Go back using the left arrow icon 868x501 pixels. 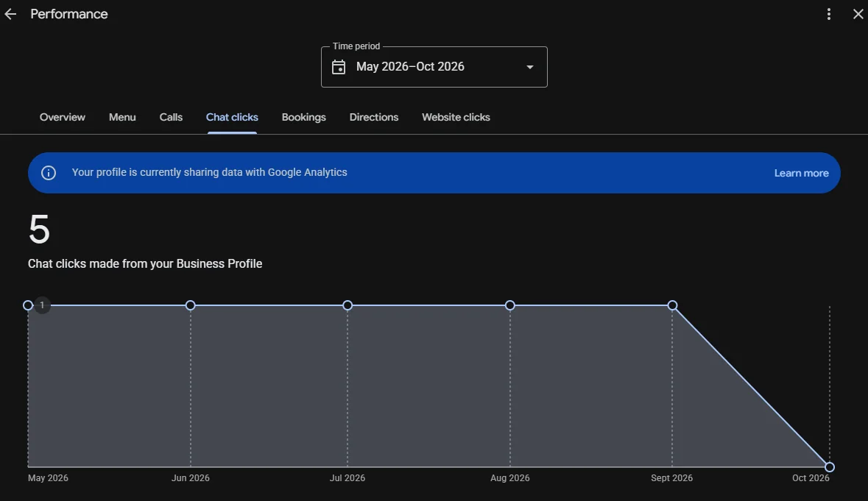point(10,15)
